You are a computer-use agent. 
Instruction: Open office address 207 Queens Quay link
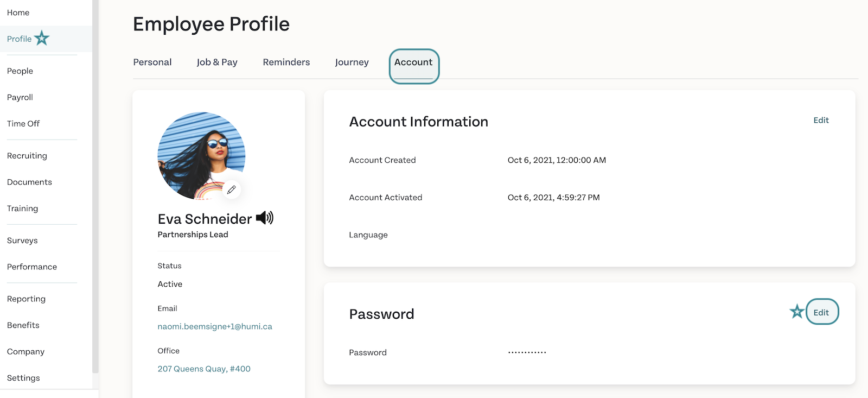click(204, 369)
